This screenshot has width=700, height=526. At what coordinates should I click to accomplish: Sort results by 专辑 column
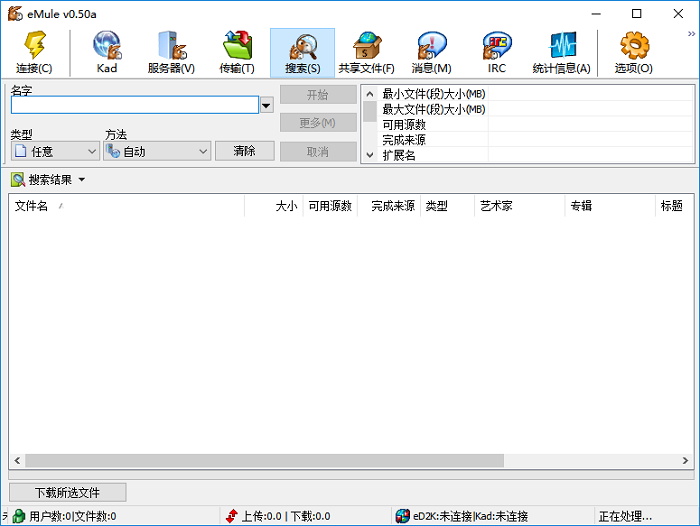tap(610, 206)
